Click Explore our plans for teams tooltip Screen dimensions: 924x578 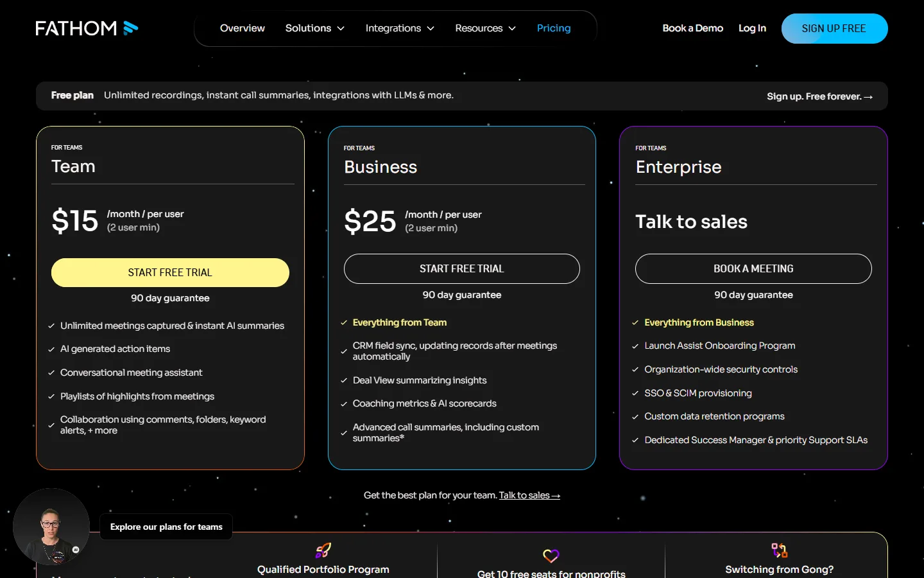click(166, 527)
